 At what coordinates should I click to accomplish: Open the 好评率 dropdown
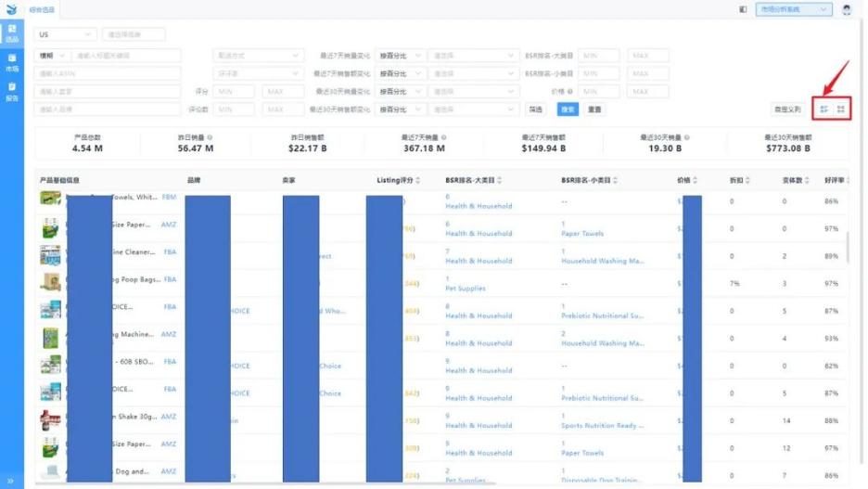pos(258,73)
